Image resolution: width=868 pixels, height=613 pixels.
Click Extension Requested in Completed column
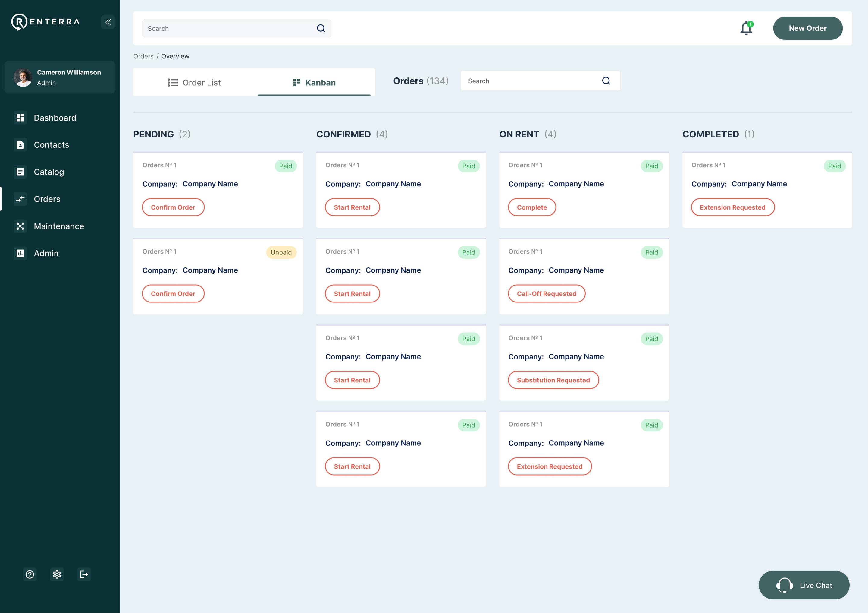click(733, 207)
